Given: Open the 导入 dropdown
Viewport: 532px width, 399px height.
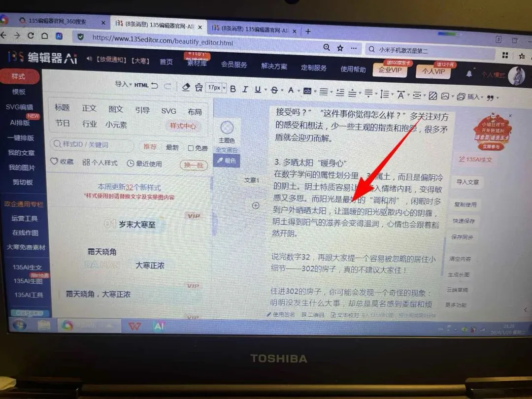Looking at the screenshot, I should [123, 84].
